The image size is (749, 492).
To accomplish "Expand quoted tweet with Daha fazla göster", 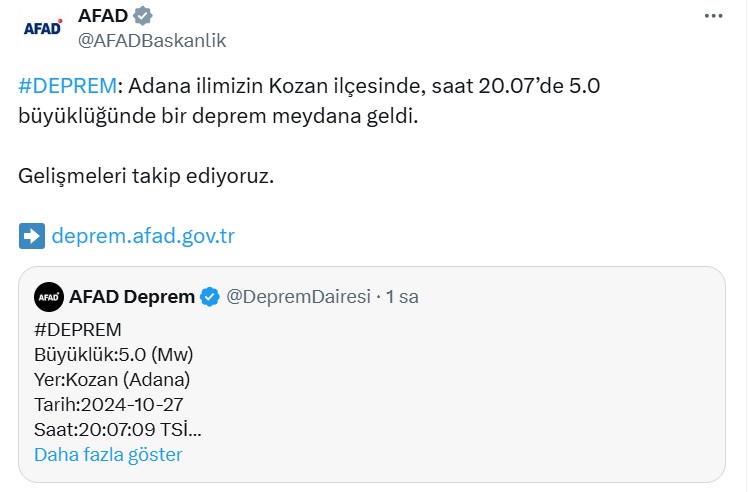I will [108, 455].
